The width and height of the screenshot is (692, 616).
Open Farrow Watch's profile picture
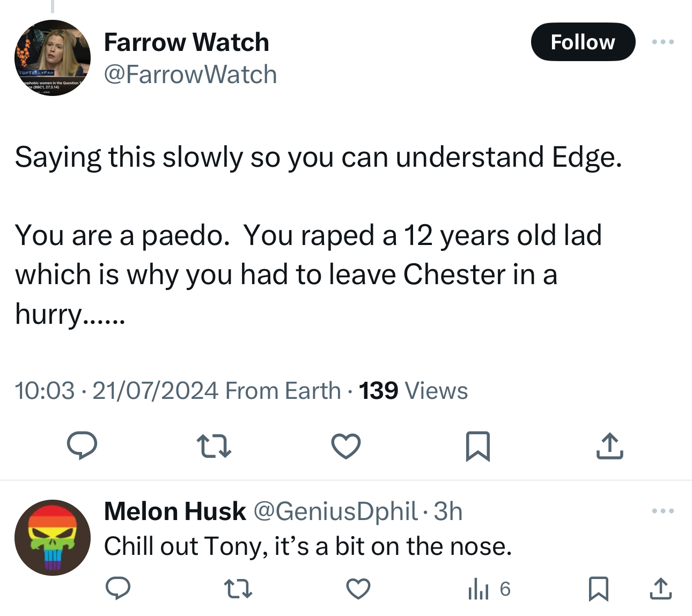pos(53,58)
